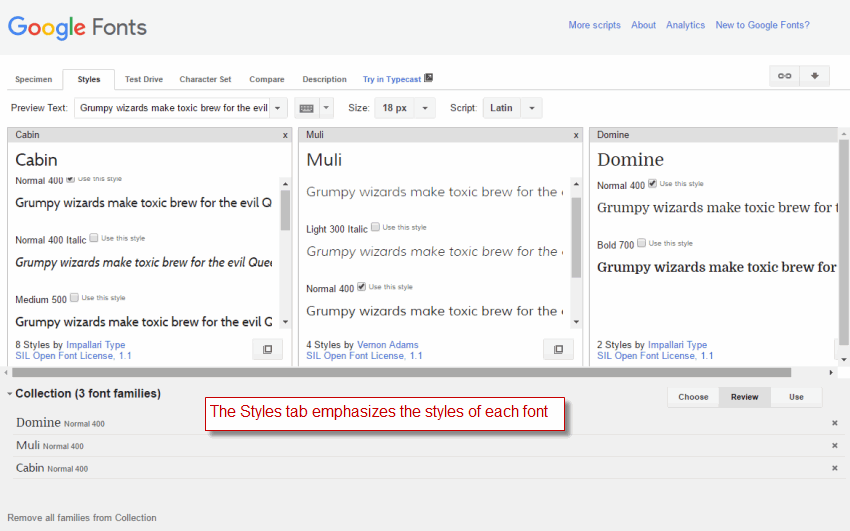850x531 pixels.
Task: Click the Cabin styles vertical scrollbar thumb
Action: click(285, 210)
